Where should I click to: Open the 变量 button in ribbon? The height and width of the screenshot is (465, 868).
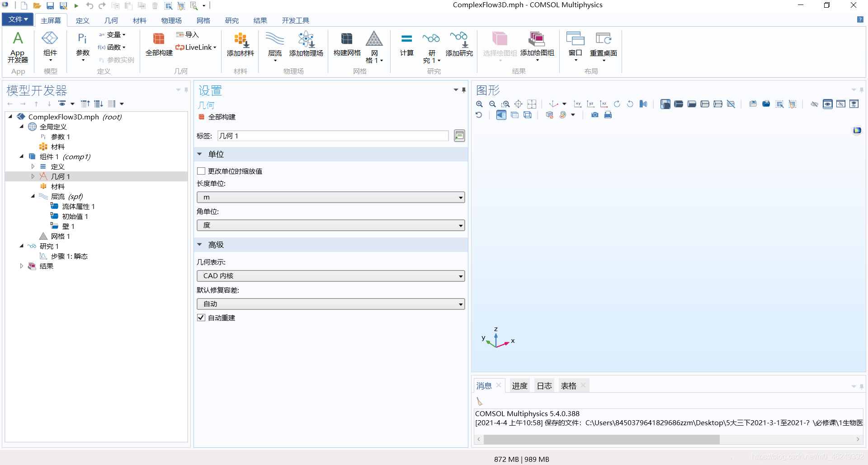tap(112, 35)
